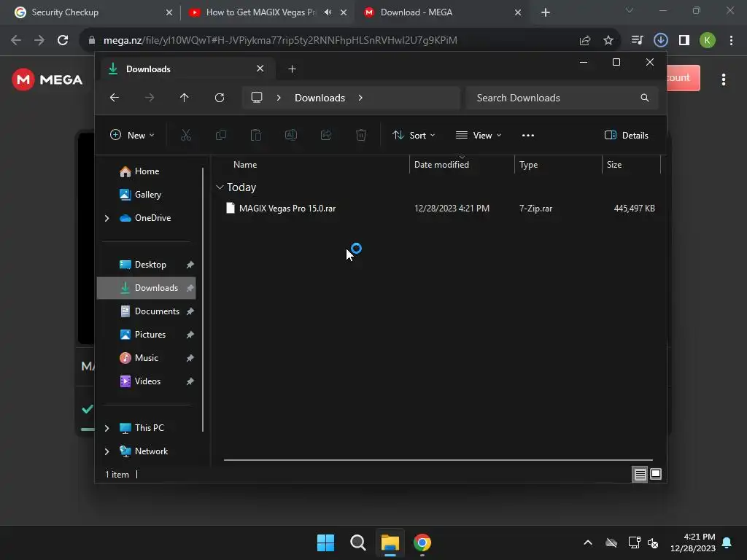The height and width of the screenshot is (560, 747).
Task: Open Chrome media controls icon
Action: click(x=637, y=40)
